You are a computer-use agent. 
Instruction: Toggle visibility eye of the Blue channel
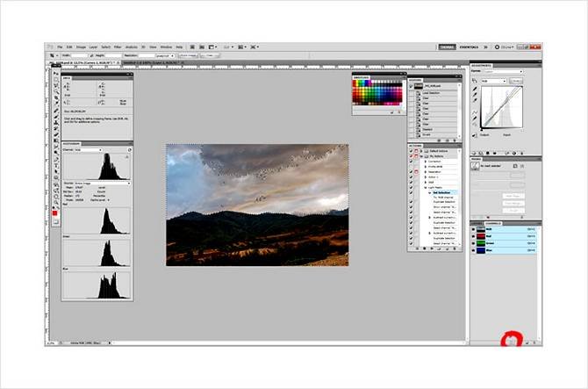point(475,250)
